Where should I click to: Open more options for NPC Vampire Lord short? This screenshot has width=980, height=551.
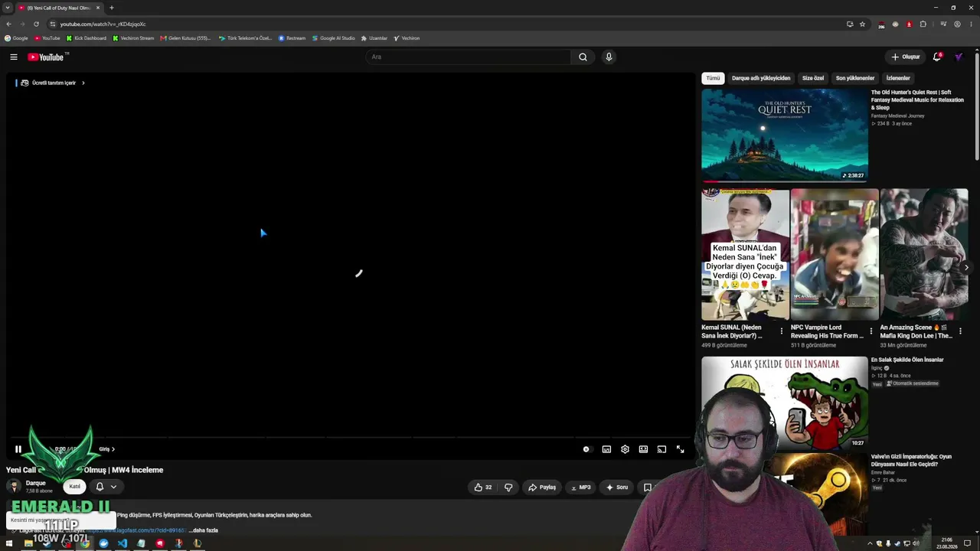(x=871, y=331)
